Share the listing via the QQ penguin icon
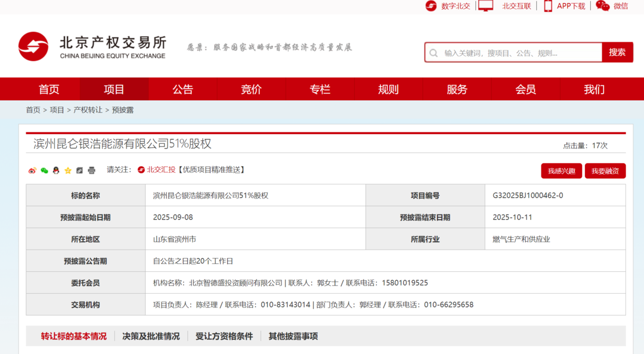The image size is (644, 354). [56, 170]
